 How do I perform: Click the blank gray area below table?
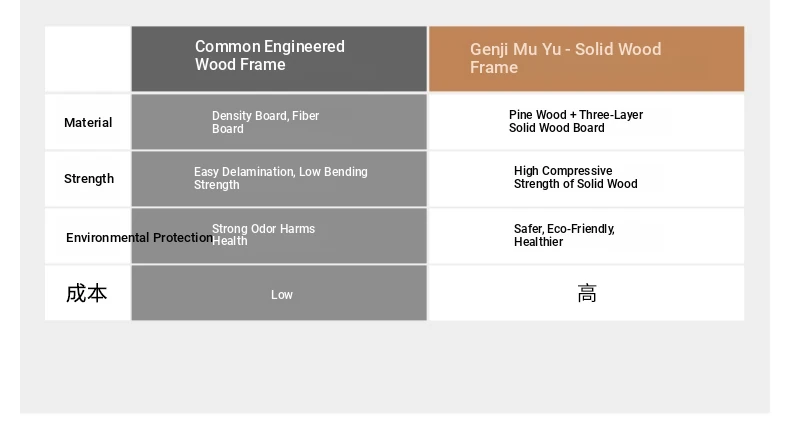395,367
